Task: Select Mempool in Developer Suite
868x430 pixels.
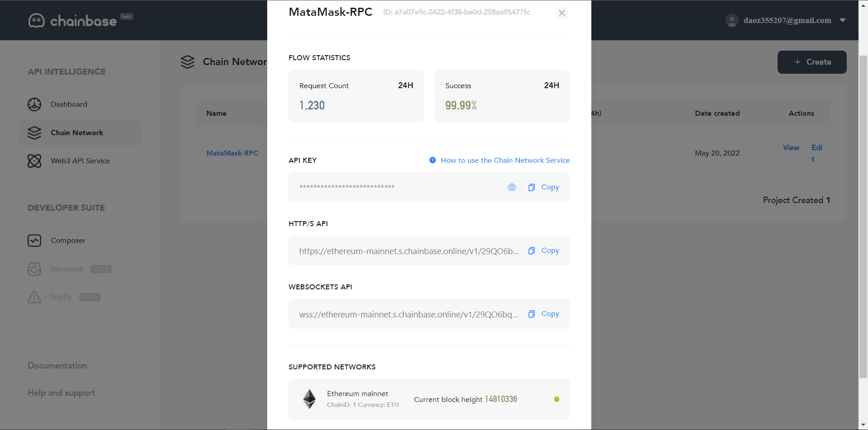Action: click(67, 269)
